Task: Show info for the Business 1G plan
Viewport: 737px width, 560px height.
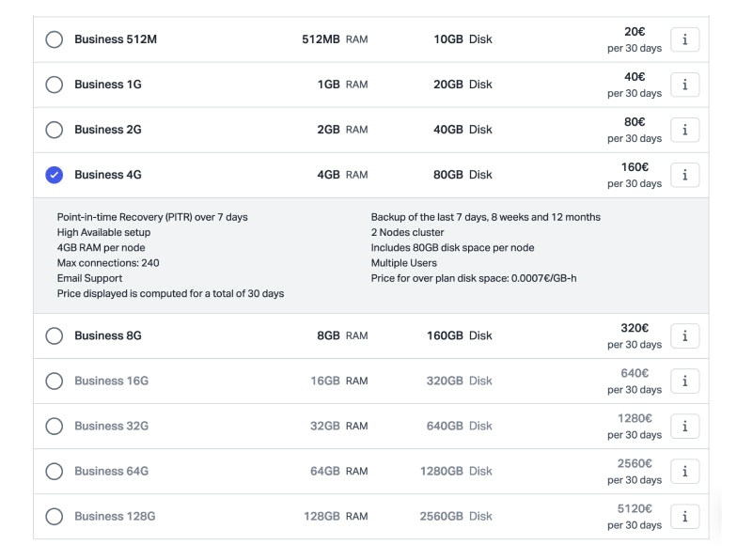Action: click(684, 85)
